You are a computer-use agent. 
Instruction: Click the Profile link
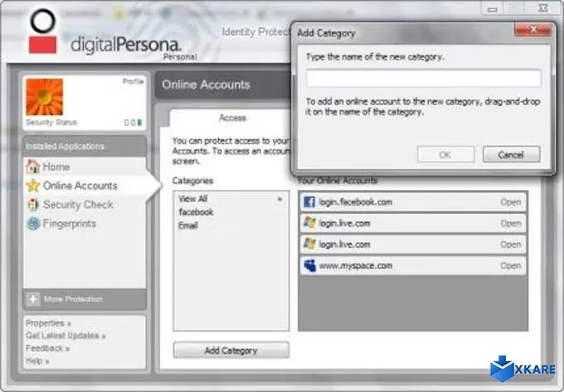[133, 81]
